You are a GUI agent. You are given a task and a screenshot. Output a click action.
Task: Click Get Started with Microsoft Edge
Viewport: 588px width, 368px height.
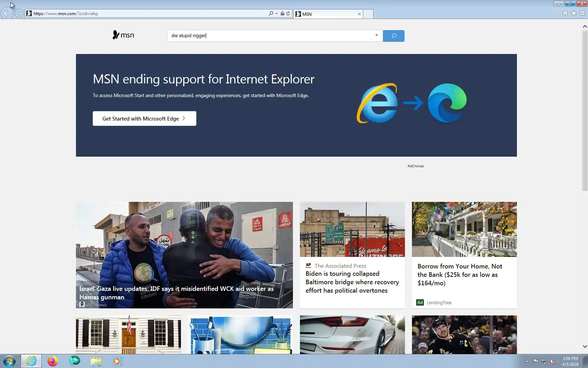tap(145, 118)
